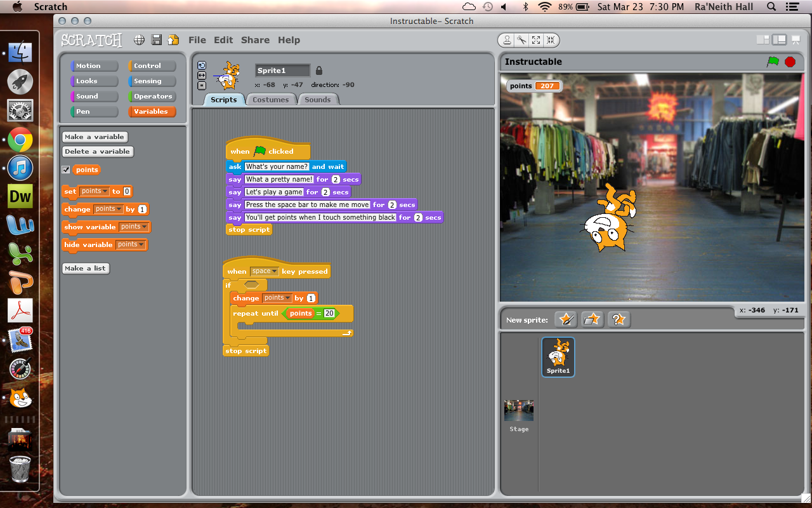Open dropdown in show variable points block

[134, 227]
